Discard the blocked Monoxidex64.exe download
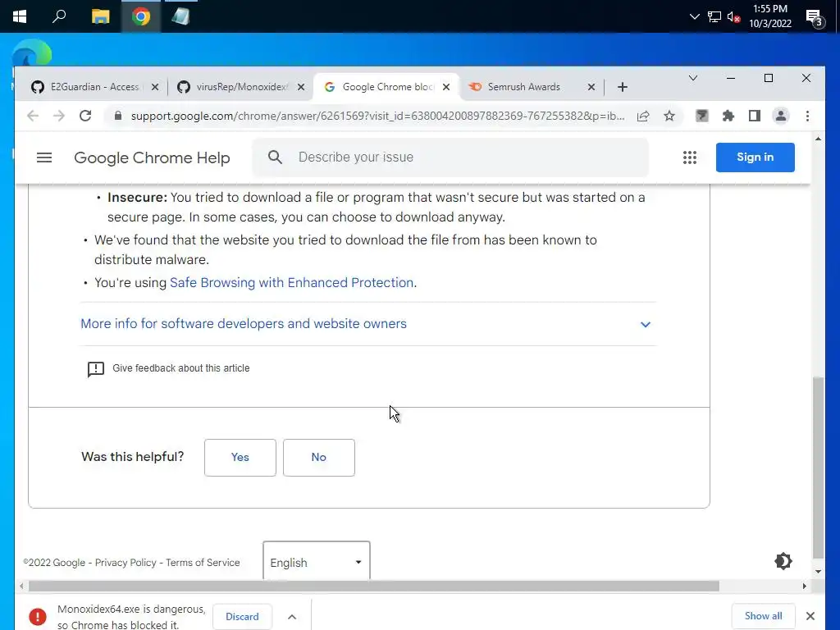Image resolution: width=840 pixels, height=630 pixels. (x=242, y=617)
